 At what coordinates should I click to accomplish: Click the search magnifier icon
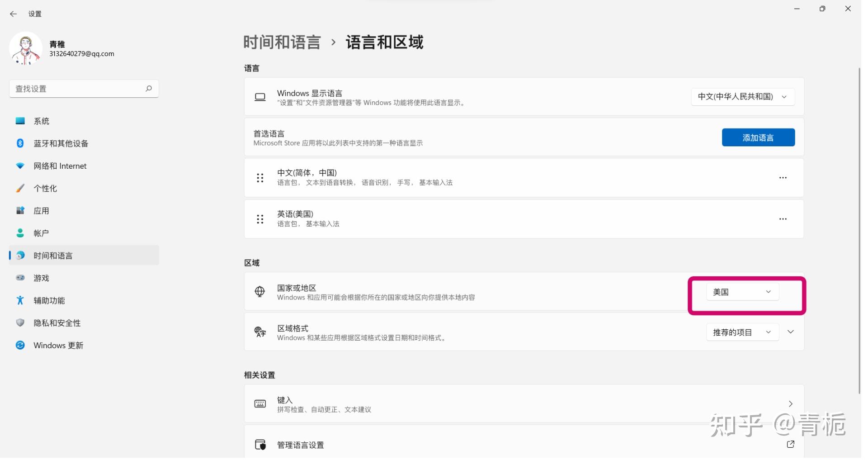pos(150,89)
